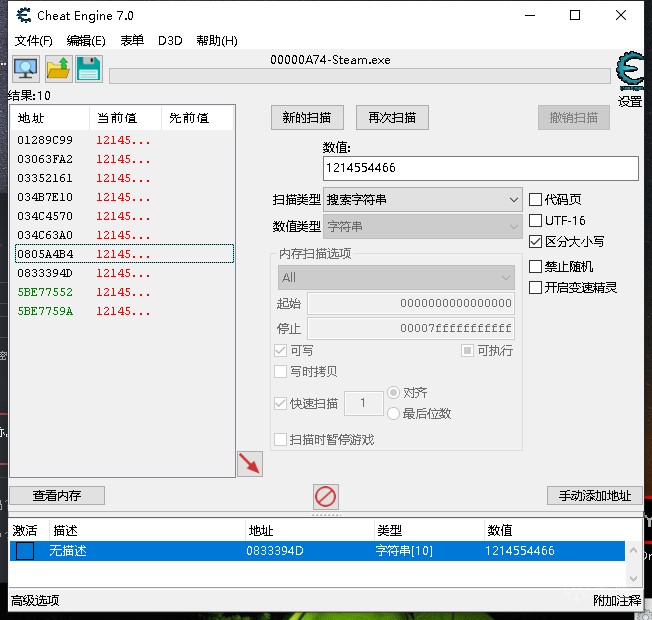Click the 查看内存 button
The image size is (652, 620).
point(57,495)
